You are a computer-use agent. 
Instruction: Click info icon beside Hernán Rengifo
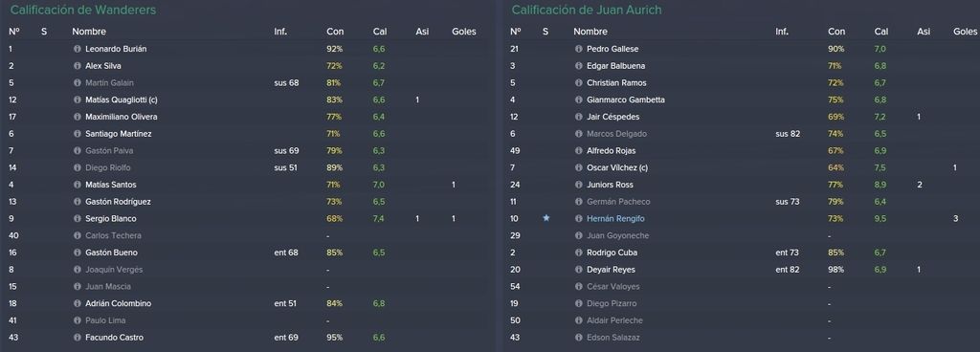579,218
